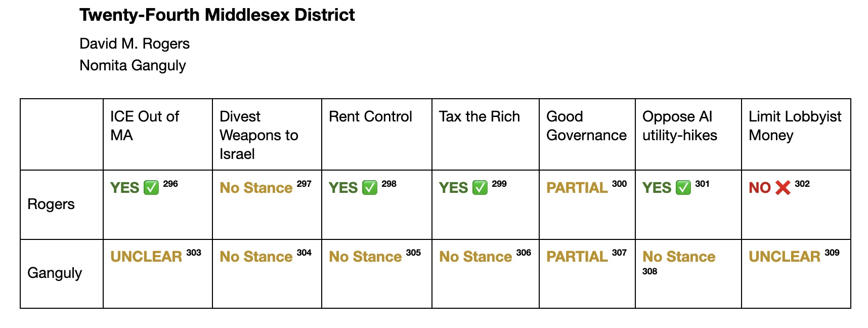
Task: Select the Divest Weapons to Israel header cell
Action: 267,135
